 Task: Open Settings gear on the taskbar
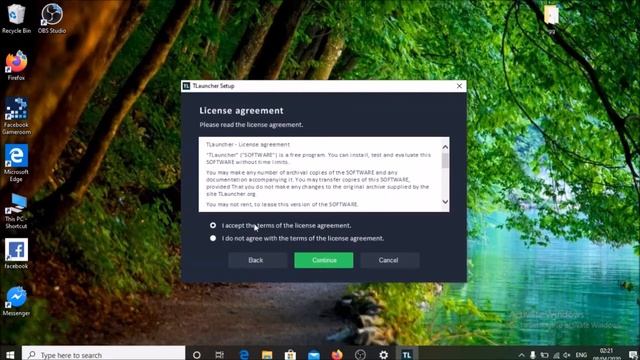(x=384, y=355)
